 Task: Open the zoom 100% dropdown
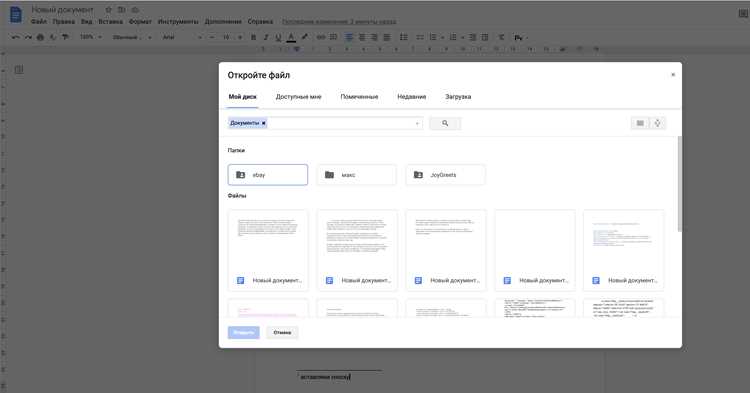pos(90,37)
